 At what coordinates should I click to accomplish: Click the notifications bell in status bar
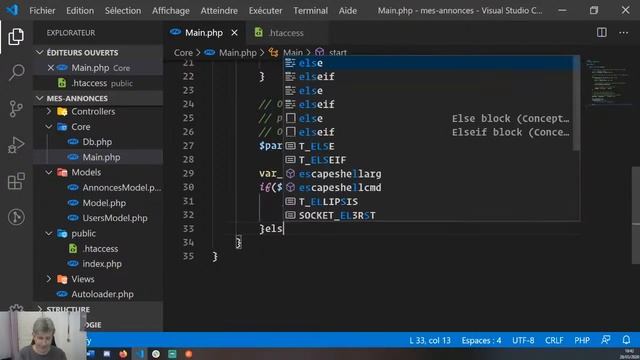[x=626, y=340]
